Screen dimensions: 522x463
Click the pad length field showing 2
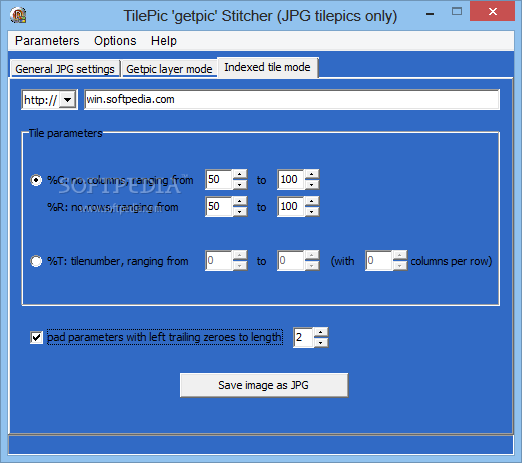point(303,337)
